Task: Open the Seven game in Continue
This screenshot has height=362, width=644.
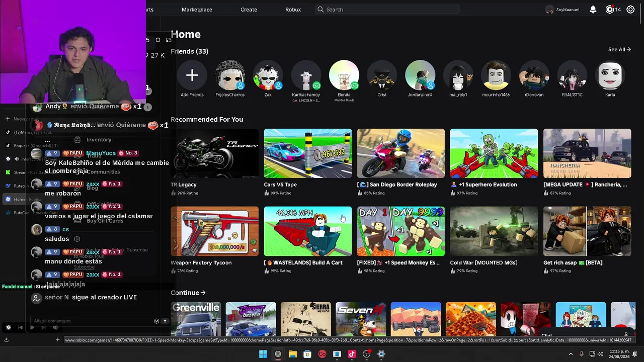Action: [361, 319]
